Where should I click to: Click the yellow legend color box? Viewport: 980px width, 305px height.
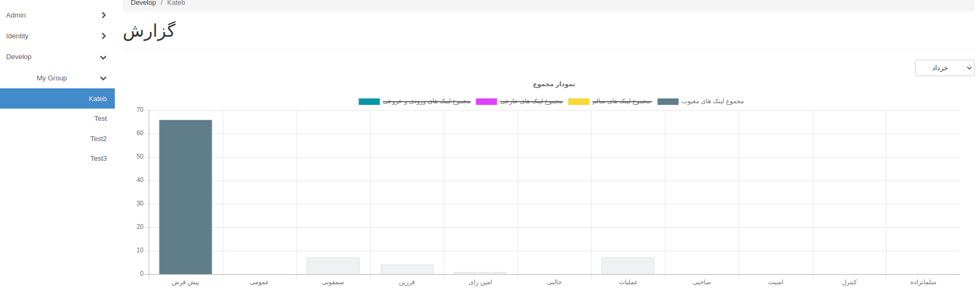pyautogui.click(x=579, y=102)
